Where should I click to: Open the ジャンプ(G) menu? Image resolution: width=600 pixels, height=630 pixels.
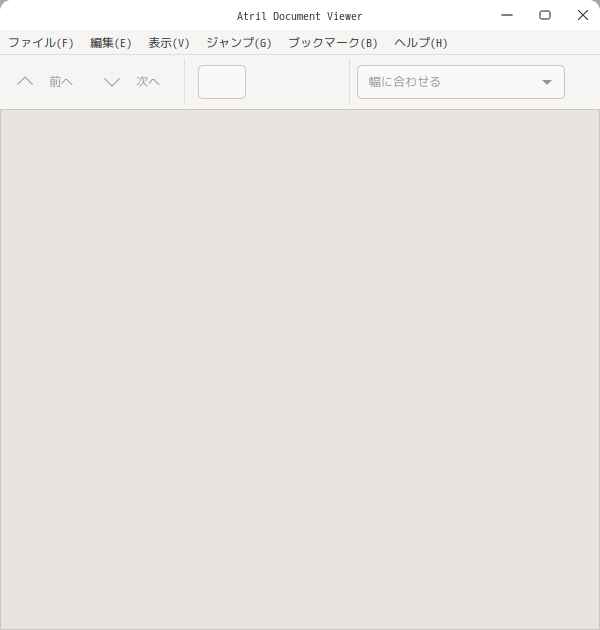(x=239, y=43)
